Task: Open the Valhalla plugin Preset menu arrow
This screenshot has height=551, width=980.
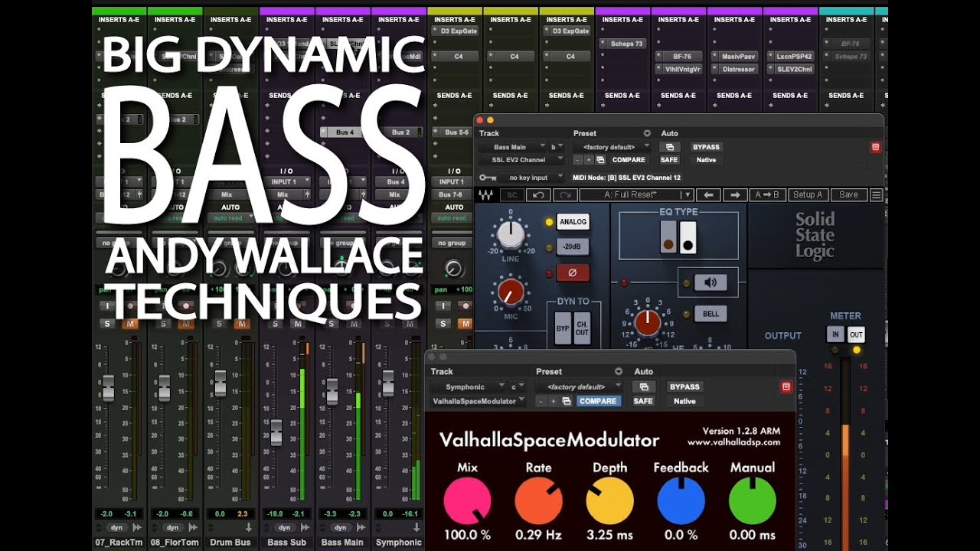Action: point(619,372)
